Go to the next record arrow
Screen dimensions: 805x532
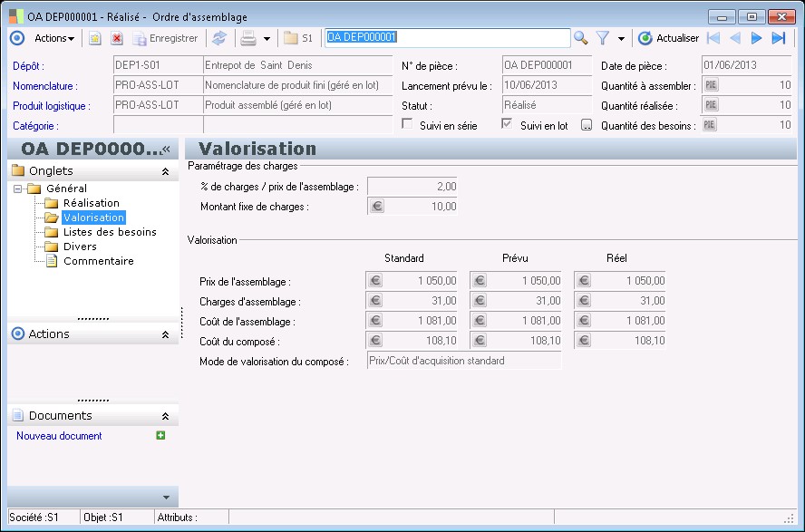click(757, 38)
